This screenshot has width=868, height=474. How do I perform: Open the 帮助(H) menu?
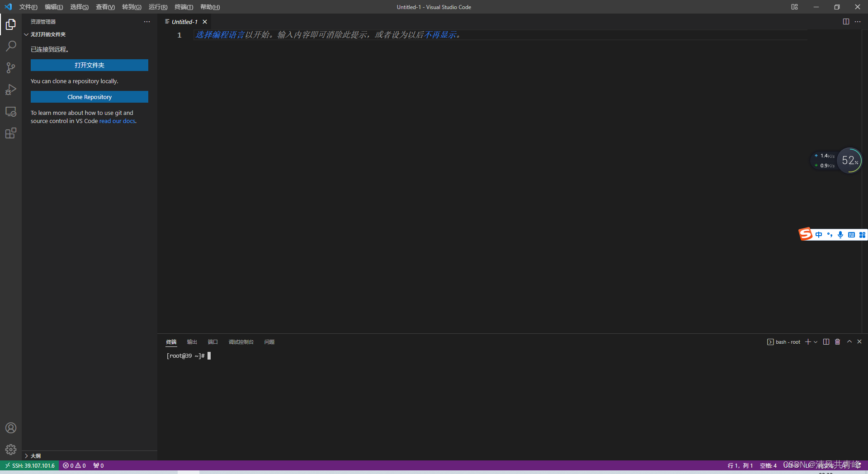[210, 7]
